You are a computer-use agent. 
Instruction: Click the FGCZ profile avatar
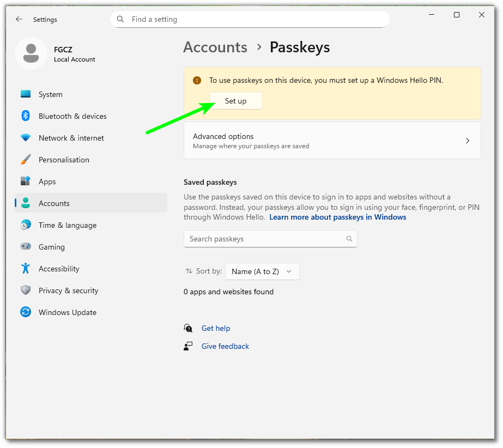[31, 53]
